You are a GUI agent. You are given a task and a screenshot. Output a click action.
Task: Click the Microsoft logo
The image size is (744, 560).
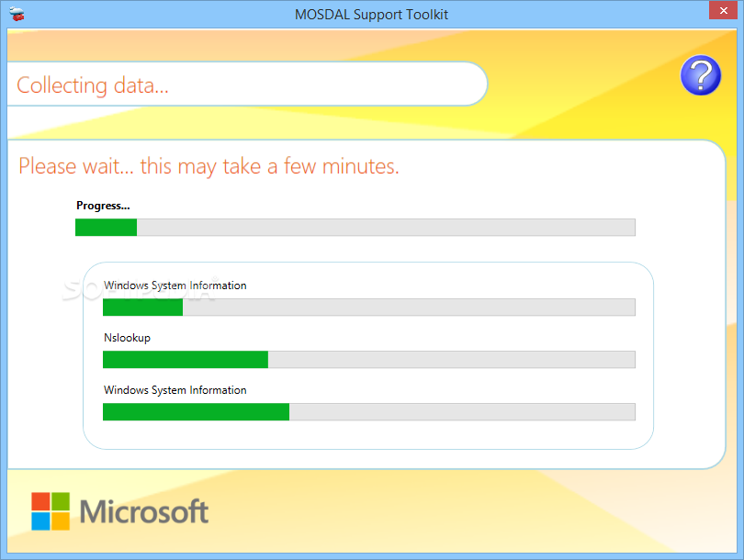120,511
